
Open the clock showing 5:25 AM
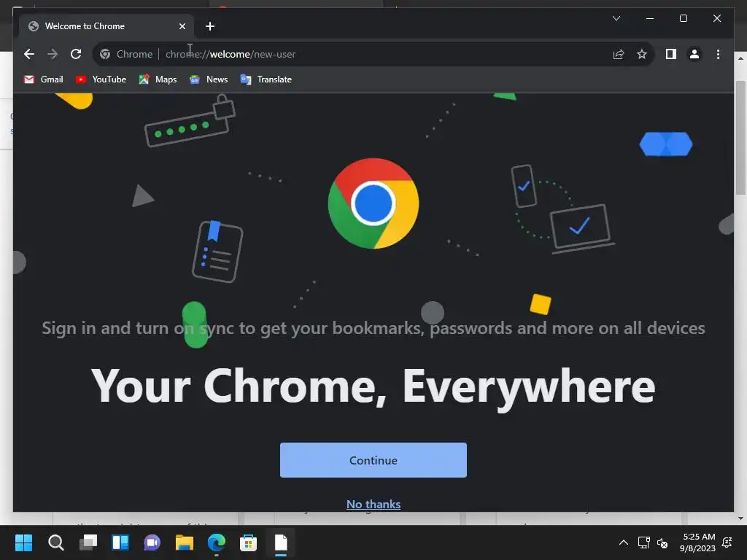tap(698, 542)
